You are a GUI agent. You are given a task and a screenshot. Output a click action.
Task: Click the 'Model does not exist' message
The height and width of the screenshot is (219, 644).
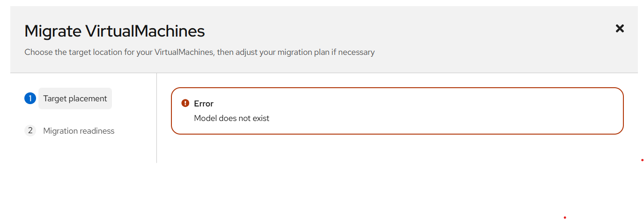231,118
